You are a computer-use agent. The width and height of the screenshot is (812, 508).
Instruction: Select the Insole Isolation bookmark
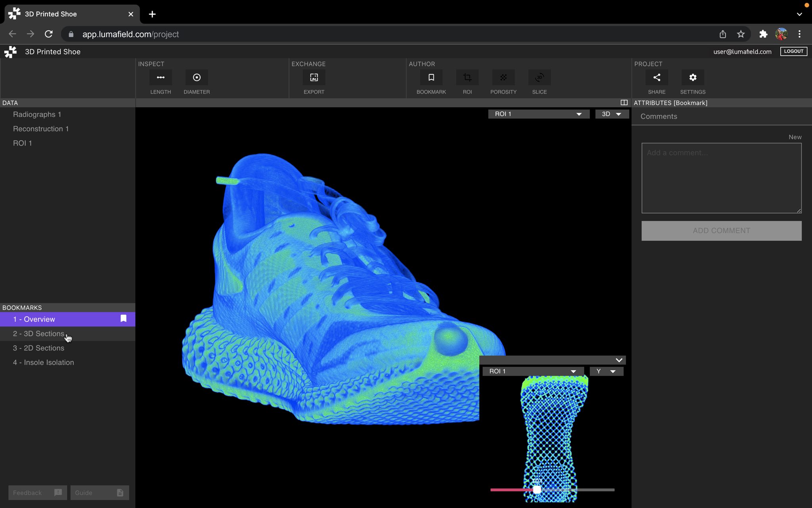pyautogui.click(x=43, y=362)
